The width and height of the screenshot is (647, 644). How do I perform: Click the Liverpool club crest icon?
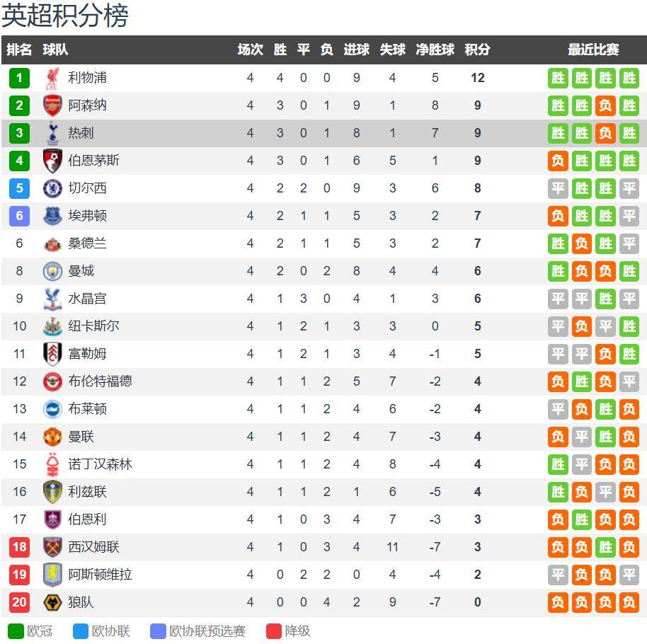[52, 78]
